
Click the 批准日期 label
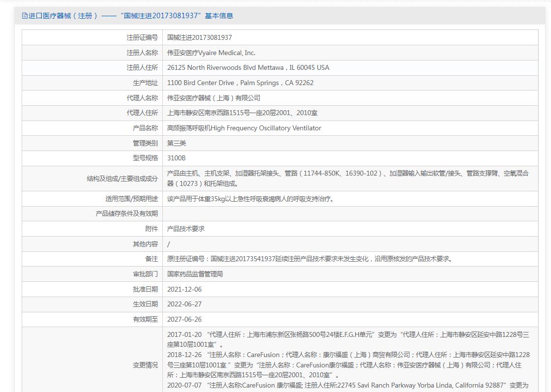146,289
